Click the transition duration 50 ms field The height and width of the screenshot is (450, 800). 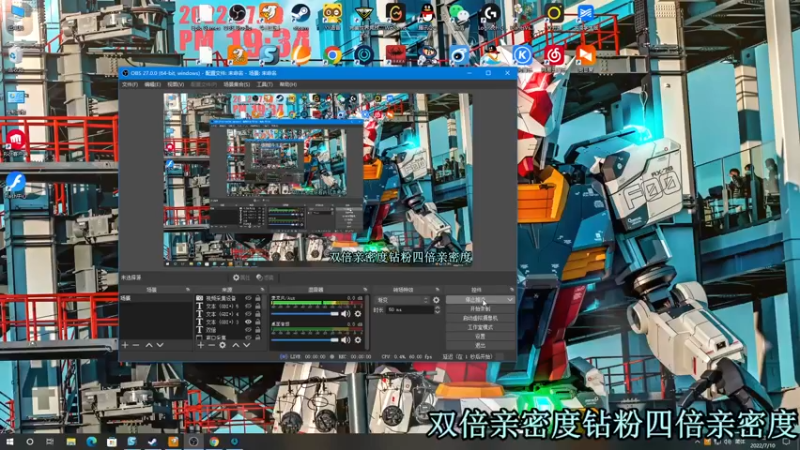pyautogui.click(x=410, y=310)
